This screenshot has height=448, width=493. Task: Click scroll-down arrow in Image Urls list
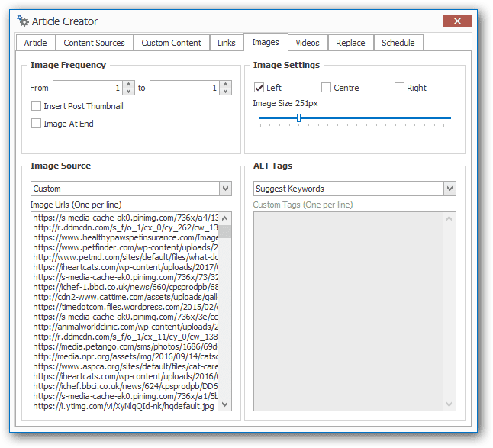pyautogui.click(x=225, y=404)
